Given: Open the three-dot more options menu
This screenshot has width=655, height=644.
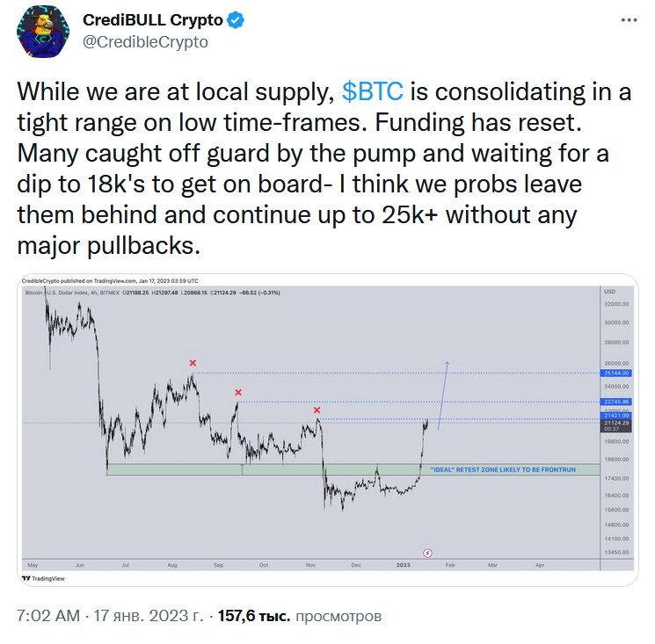Looking at the screenshot, I should [629, 20].
